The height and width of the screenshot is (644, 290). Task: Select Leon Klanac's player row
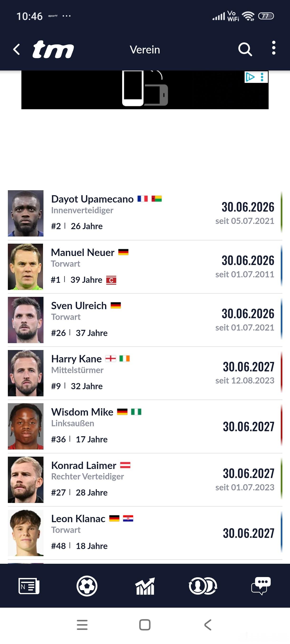pyautogui.click(x=145, y=533)
